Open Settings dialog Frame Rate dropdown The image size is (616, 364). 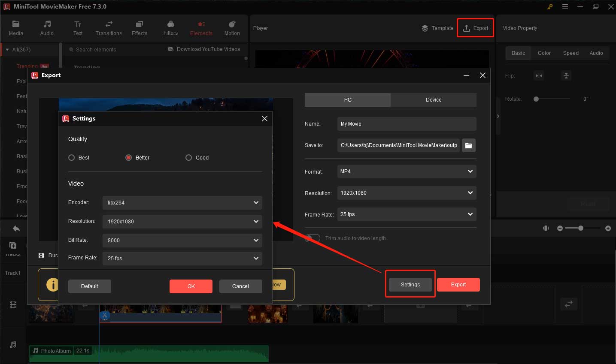(182, 259)
